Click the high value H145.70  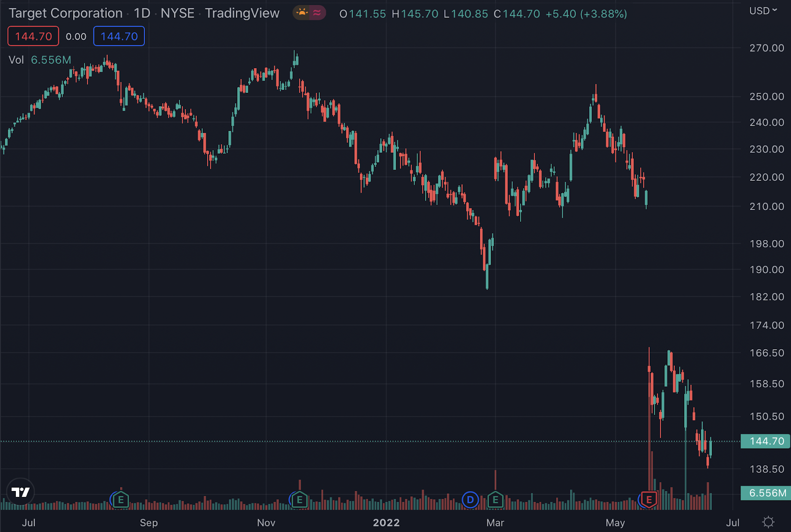(415, 14)
